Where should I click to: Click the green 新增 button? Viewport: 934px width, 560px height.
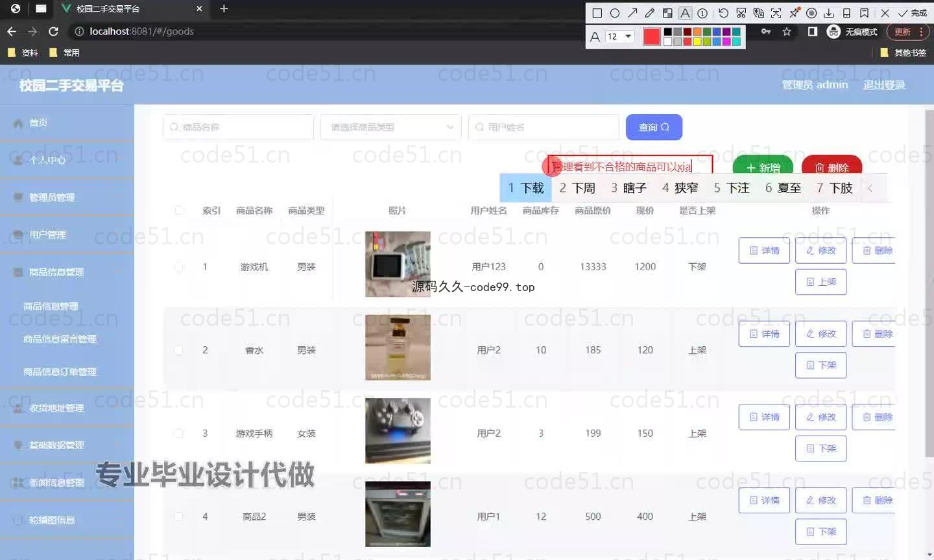point(763,166)
